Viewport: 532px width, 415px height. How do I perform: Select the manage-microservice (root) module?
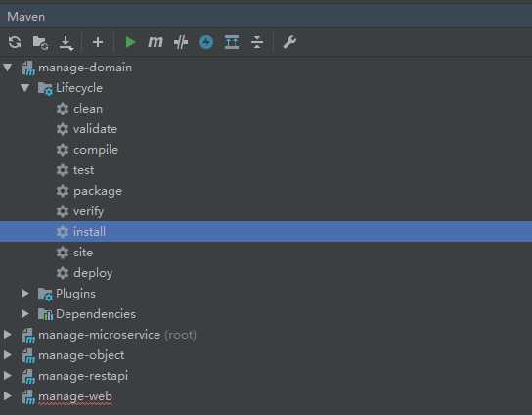point(117,335)
